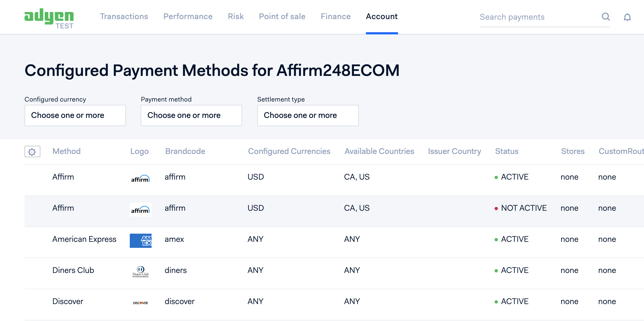
Task: Click the American Express logo
Action: click(x=140, y=240)
